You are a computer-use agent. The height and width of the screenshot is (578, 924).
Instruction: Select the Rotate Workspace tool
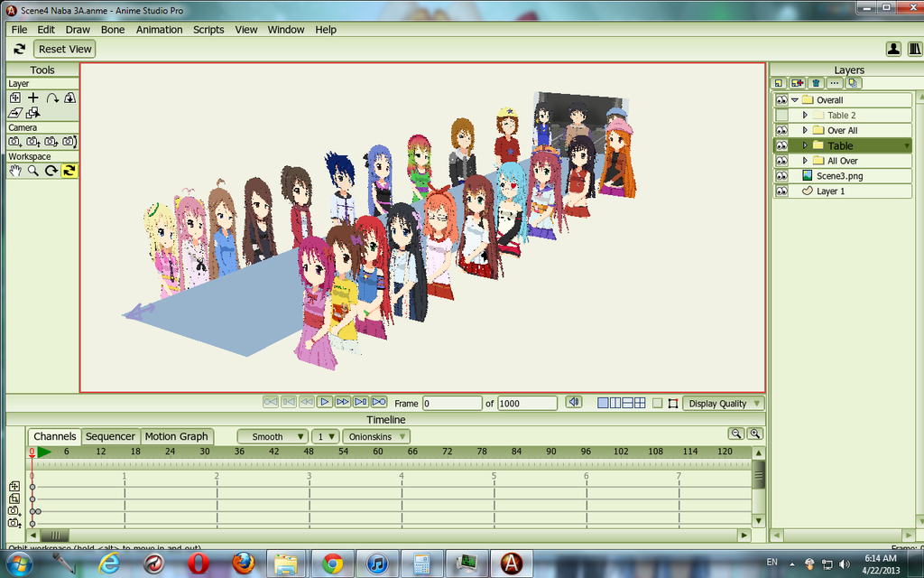[51, 171]
